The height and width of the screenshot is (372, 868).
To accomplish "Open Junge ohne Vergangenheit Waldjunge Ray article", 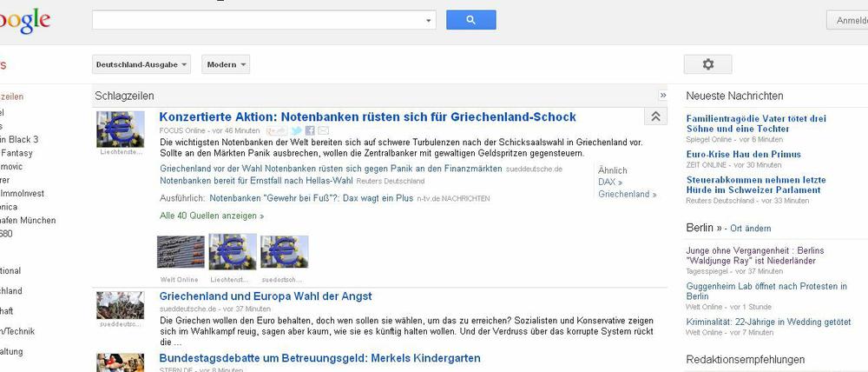I will click(755, 256).
